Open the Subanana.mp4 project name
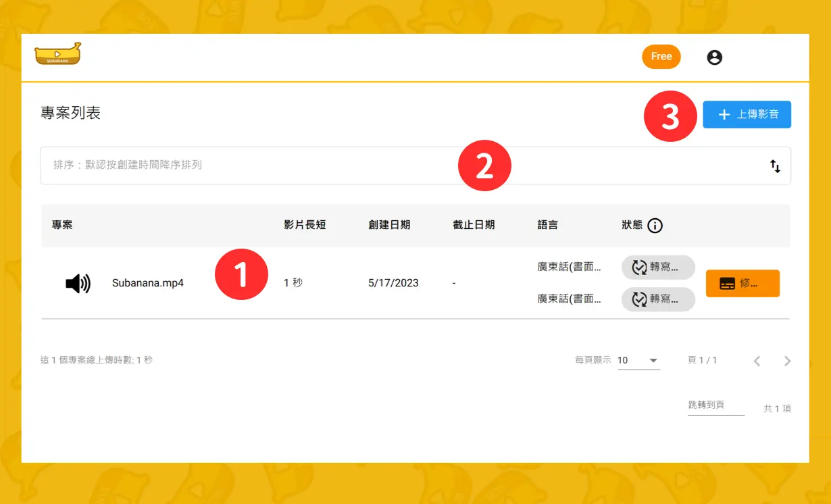Viewport: 831px width, 504px height. click(148, 283)
